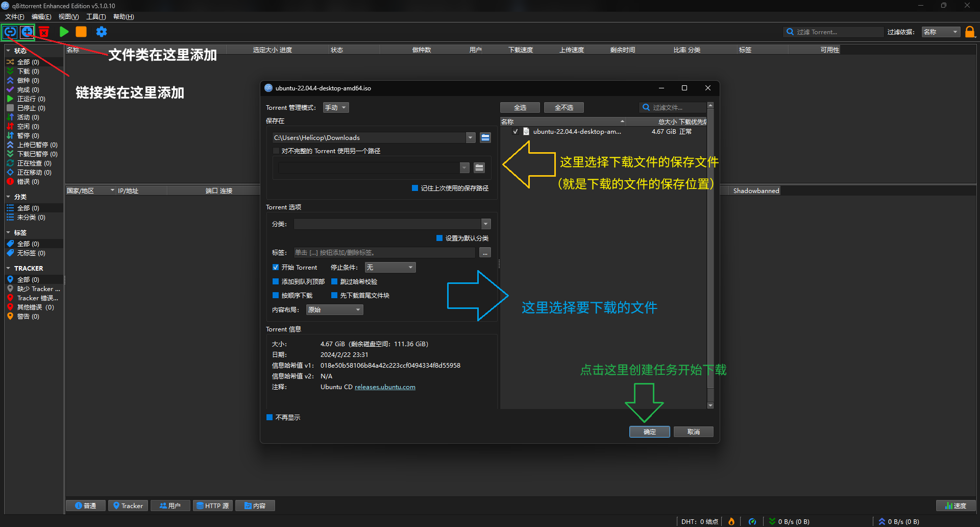Click the 全不选 button
Screen dimensions: 980x527
564,107
